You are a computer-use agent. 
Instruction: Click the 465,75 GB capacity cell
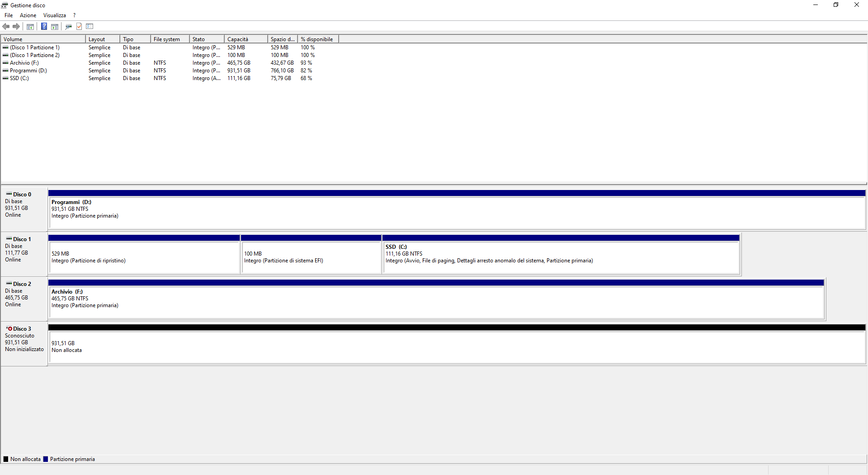coord(239,63)
